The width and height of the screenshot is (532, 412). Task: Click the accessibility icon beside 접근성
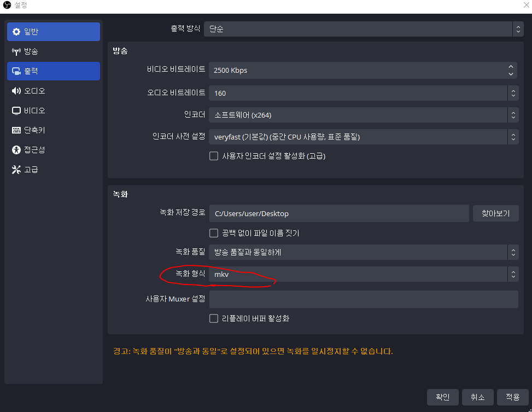coord(16,150)
